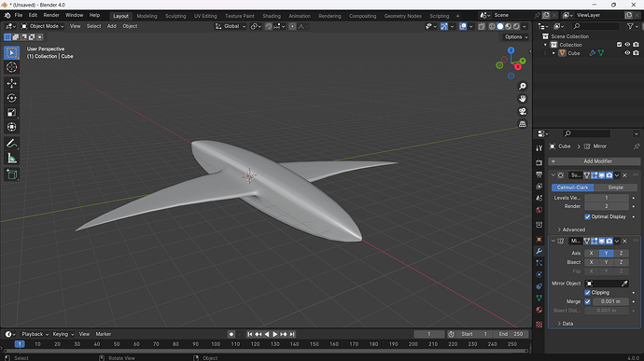This screenshot has width=644, height=361.
Task: Open the Render menu
Action: (51, 15)
